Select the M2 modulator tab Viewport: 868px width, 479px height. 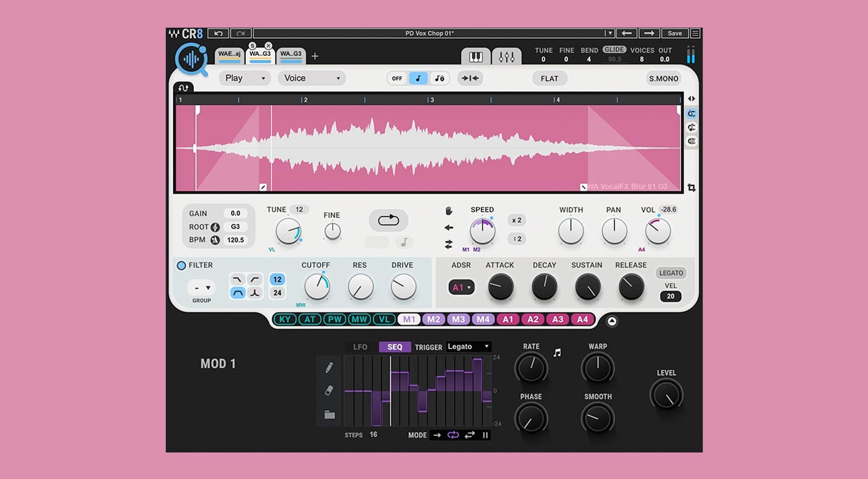pyautogui.click(x=433, y=320)
